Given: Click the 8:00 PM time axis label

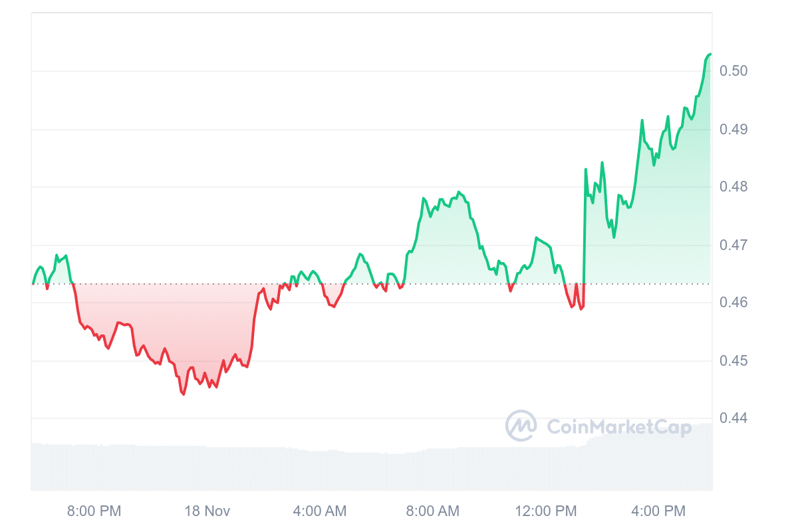Looking at the screenshot, I should (x=94, y=511).
